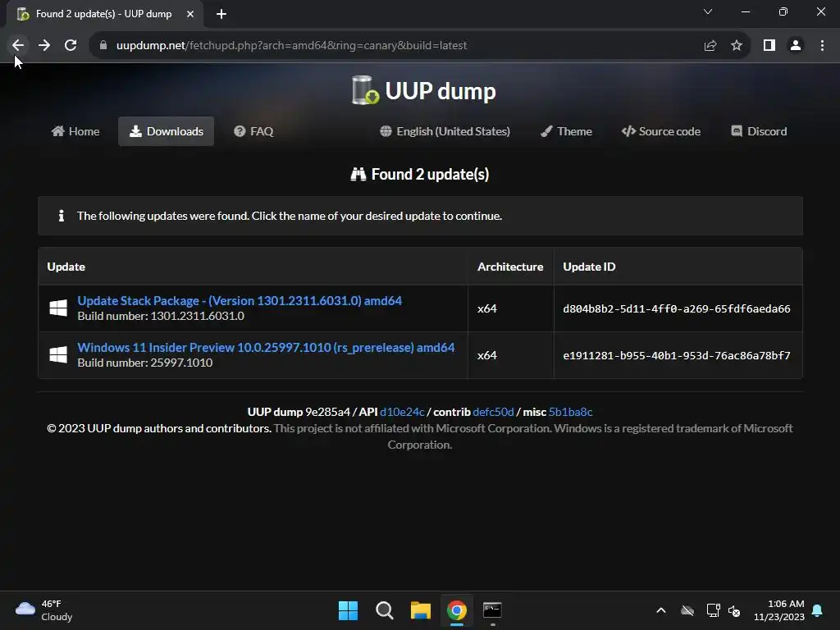This screenshot has height=630, width=840.
Task: Open the Theme selector
Action: pos(566,131)
